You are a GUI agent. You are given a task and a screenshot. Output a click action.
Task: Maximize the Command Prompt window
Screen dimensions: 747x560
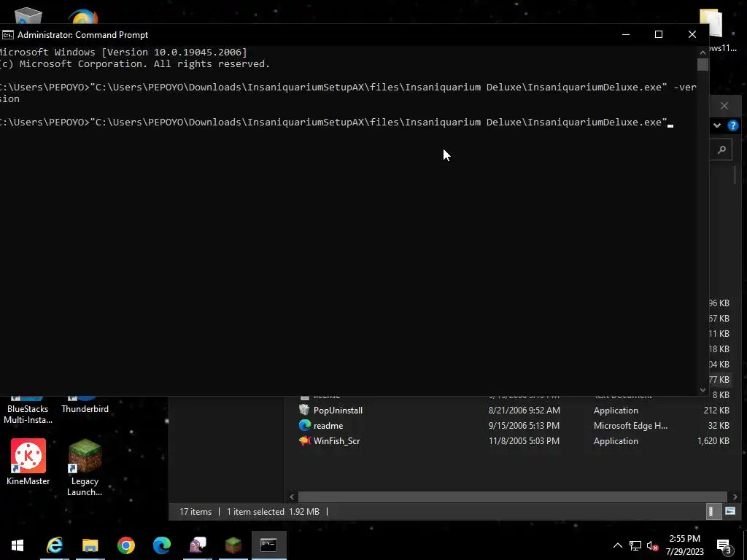pyautogui.click(x=659, y=34)
